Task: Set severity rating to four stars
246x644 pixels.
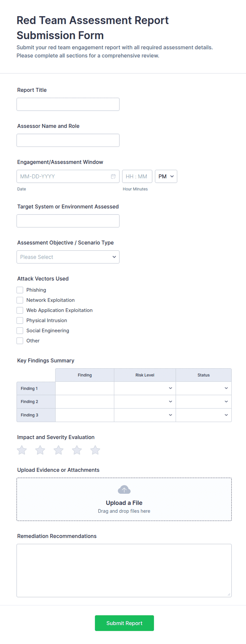Action: (x=77, y=450)
